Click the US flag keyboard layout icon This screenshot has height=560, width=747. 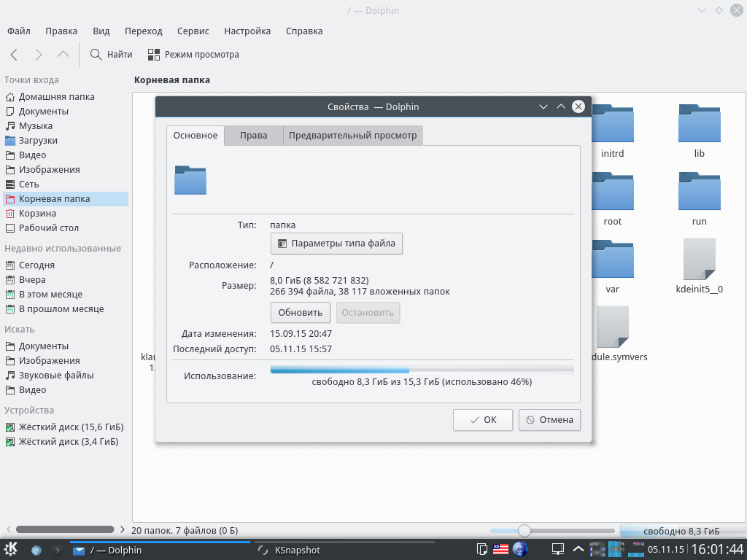tap(500, 550)
